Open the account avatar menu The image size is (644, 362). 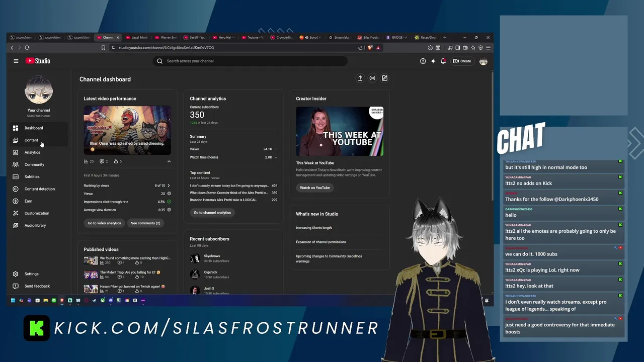pos(483,61)
